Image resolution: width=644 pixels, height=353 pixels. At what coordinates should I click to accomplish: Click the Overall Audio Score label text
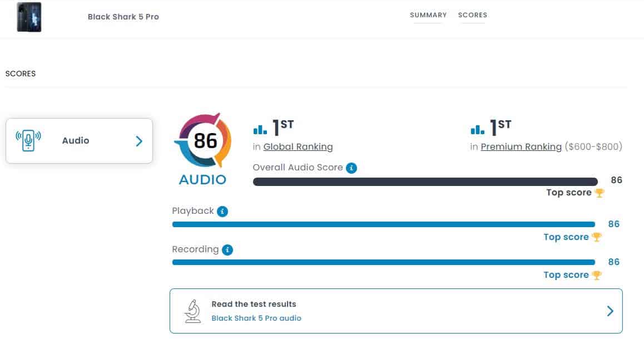[298, 168]
